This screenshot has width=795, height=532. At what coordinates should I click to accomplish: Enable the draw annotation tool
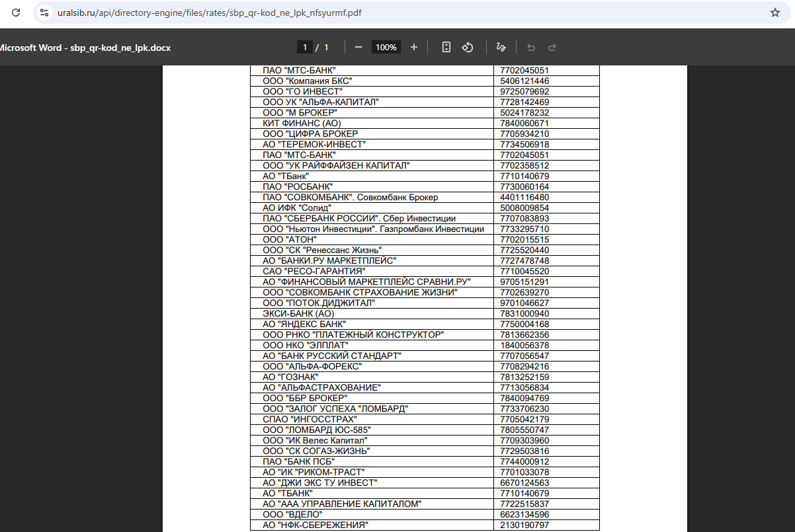click(x=501, y=47)
